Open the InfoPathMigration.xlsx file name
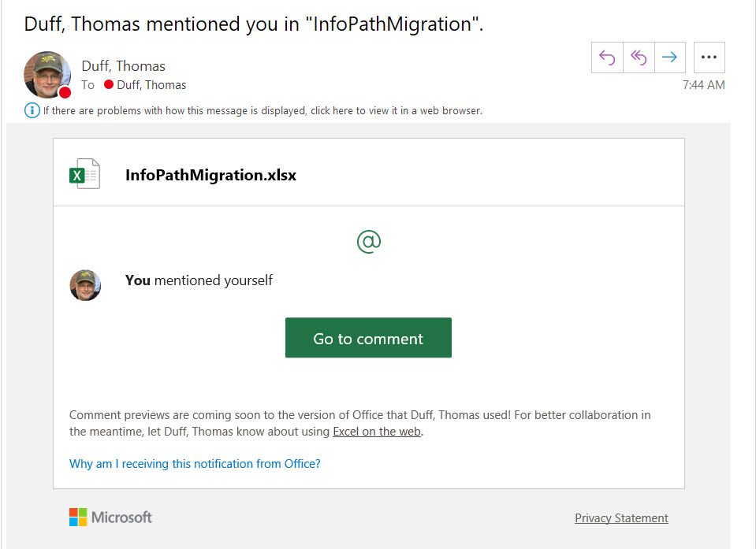 click(210, 175)
